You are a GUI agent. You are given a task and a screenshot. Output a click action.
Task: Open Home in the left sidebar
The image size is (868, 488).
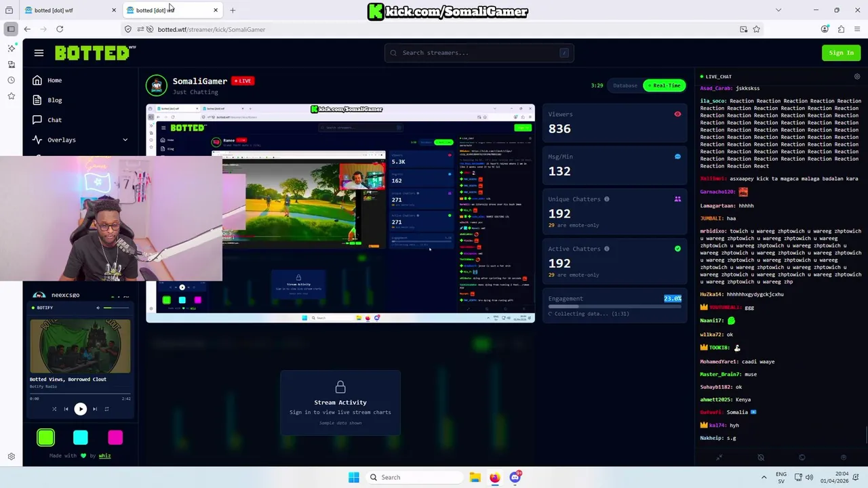[47, 80]
